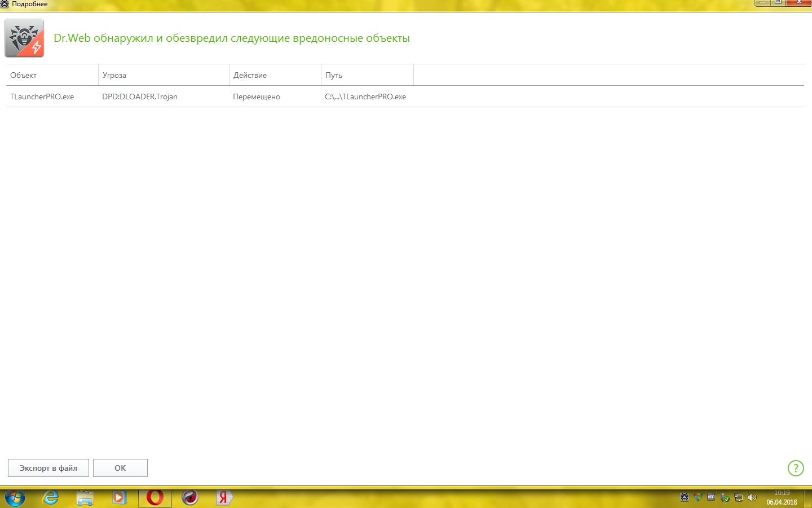Open the Dr.Web spider tray icon
Screen dimensions: 812x508
click(685, 497)
